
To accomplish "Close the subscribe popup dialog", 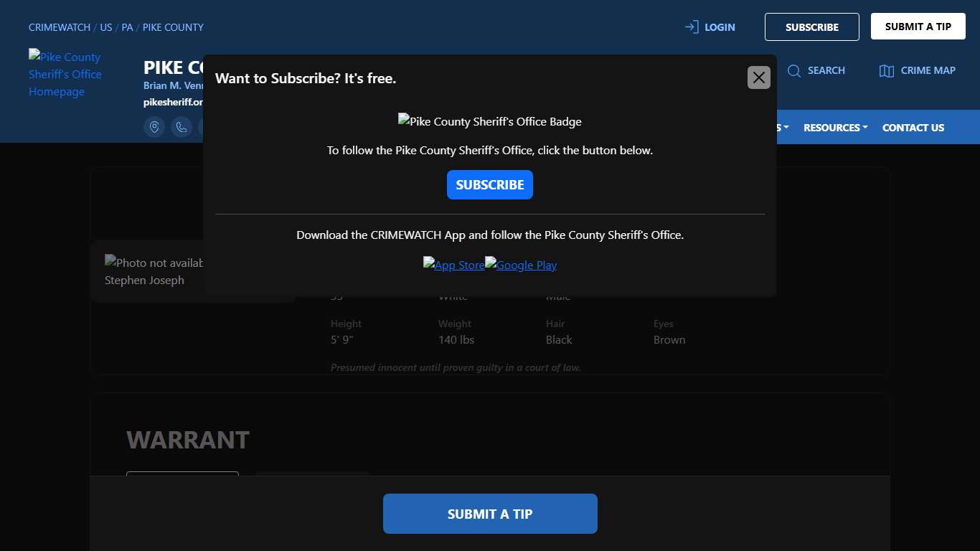I will point(758,77).
